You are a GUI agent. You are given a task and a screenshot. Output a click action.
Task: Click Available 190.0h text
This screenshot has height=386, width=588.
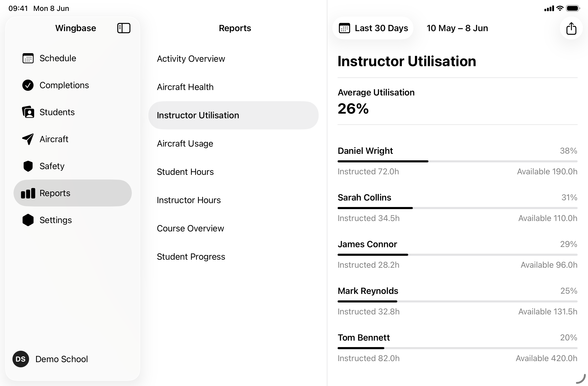tap(547, 171)
